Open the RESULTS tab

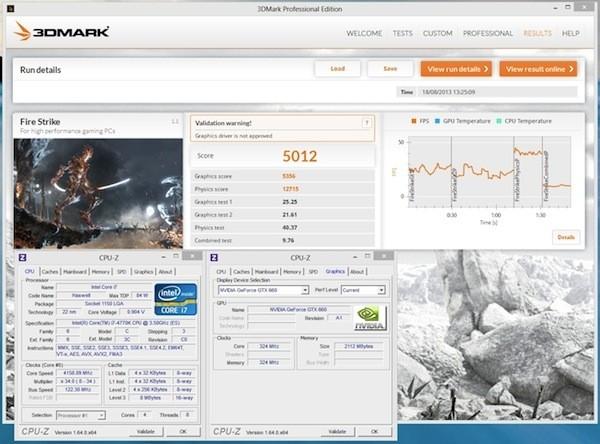537,33
